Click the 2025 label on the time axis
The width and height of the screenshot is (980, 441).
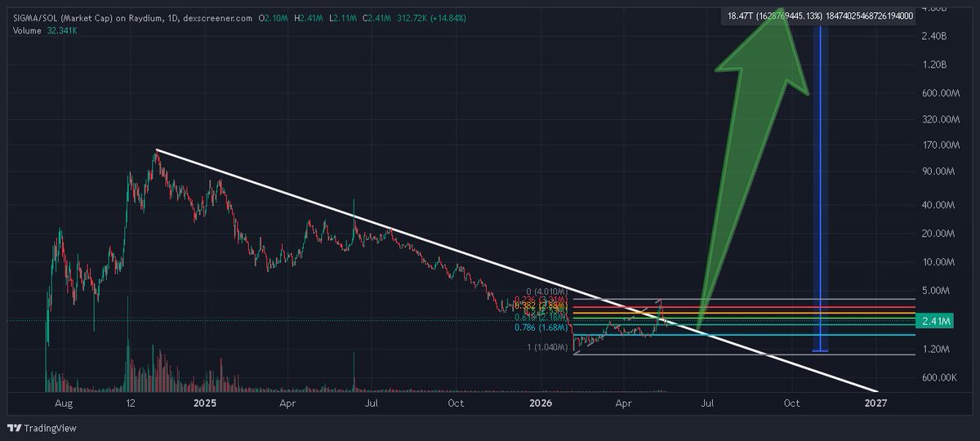pos(205,403)
